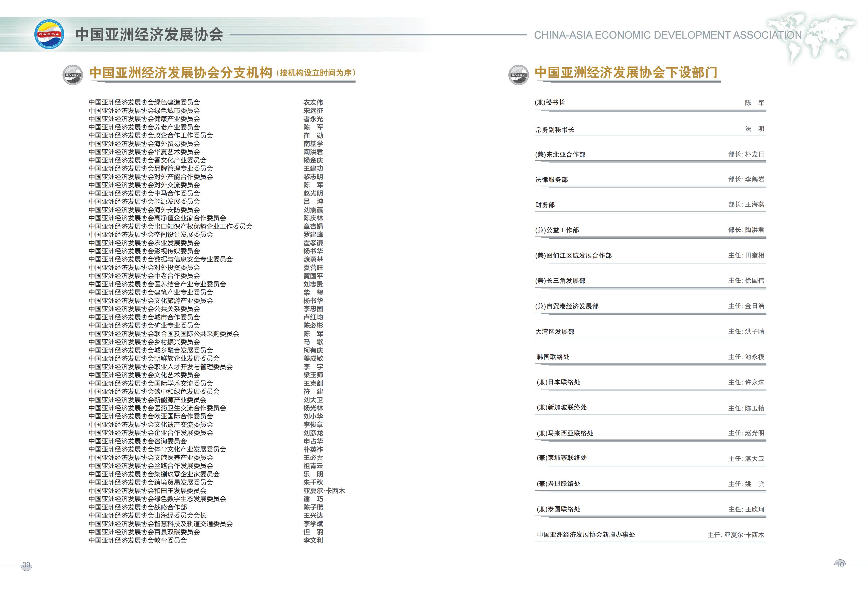The image size is (868, 589).
Task: Click 部长: 李鹤岩
Action: click(746, 179)
